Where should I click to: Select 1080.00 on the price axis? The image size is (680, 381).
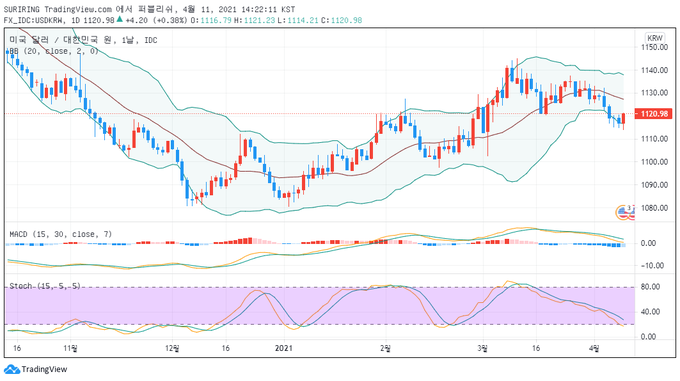[x=654, y=208]
